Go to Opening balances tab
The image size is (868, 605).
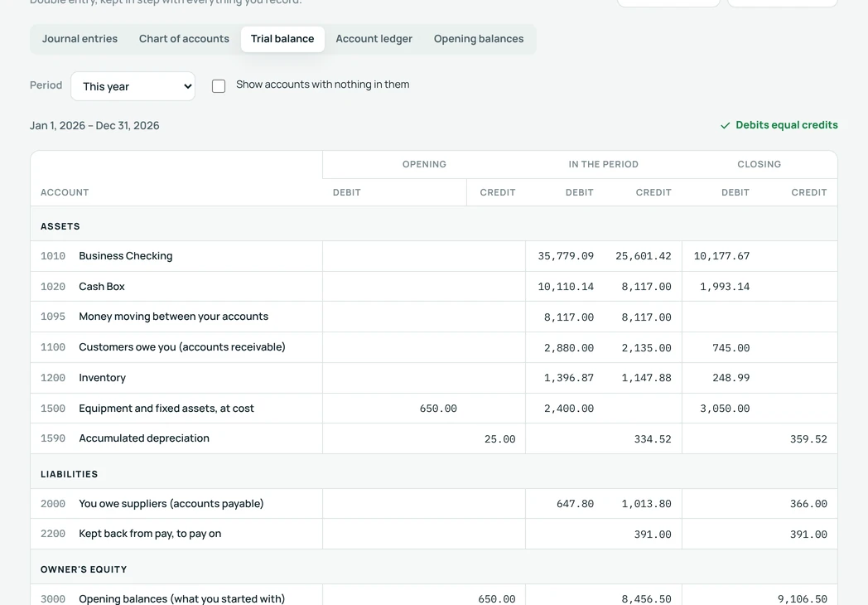coord(478,39)
